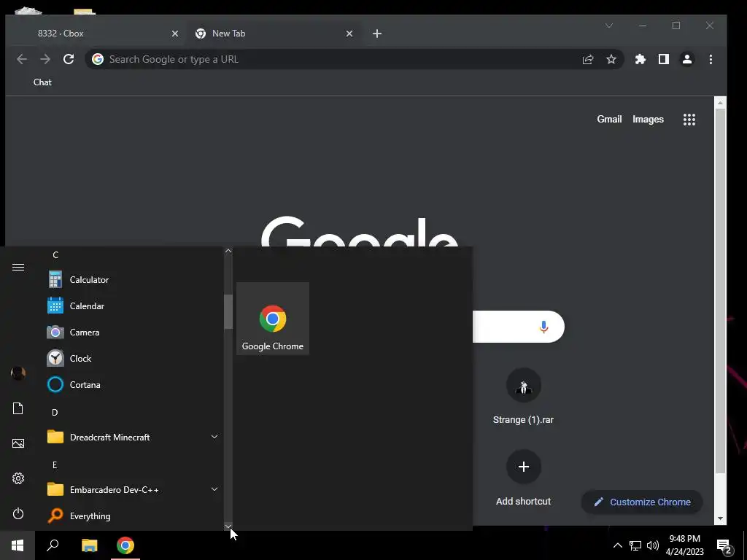This screenshot has width=747, height=560.
Task: Show hidden system tray icons
Action: (617, 545)
